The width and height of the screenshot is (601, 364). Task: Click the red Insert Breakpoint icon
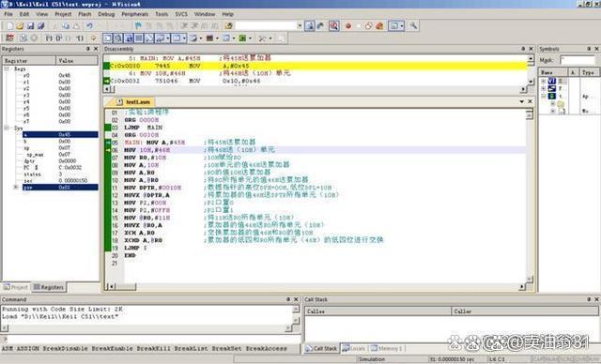point(348,26)
